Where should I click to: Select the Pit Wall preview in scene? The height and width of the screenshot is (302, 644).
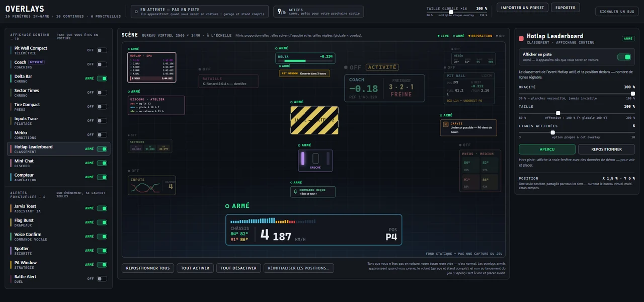point(470,88)
